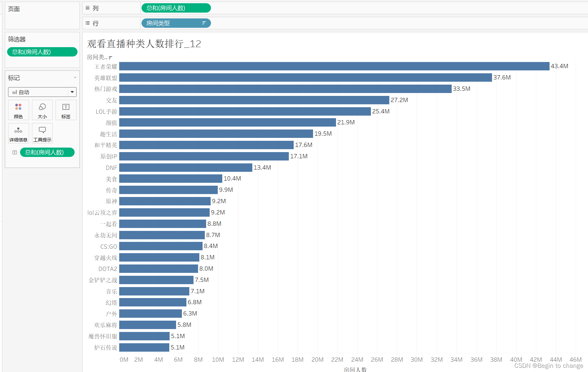Select the 王者荣耀 bar
Viewport: 588px width, 372px height.
(334, 66)
